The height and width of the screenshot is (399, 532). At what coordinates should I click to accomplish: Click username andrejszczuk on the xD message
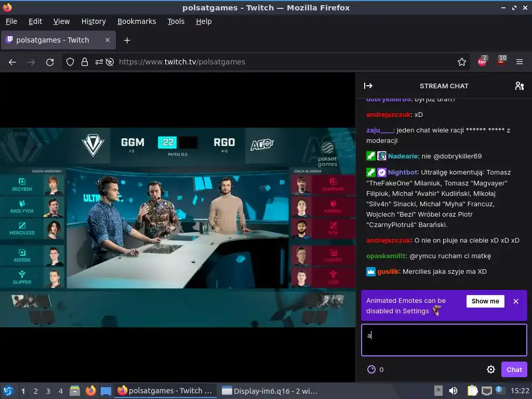click(x=389, y=115)
